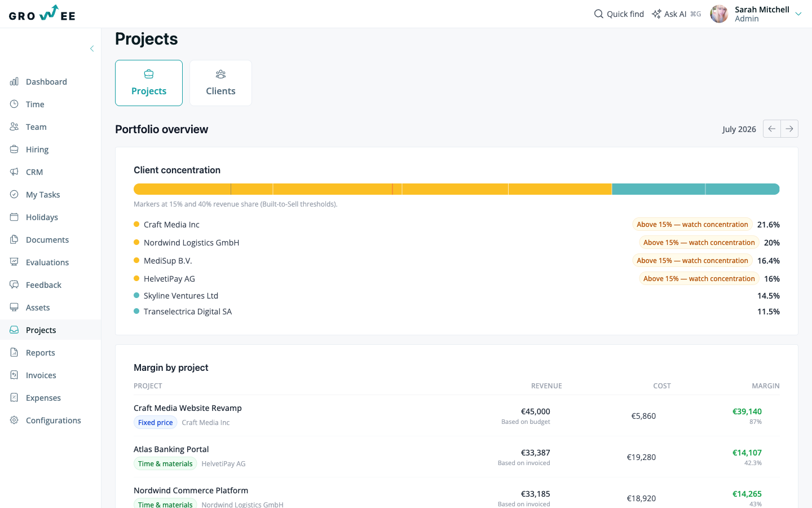Click the Holidays calendar icon
This screenshot has height=508, width=812.
click(x=14, y=217)
